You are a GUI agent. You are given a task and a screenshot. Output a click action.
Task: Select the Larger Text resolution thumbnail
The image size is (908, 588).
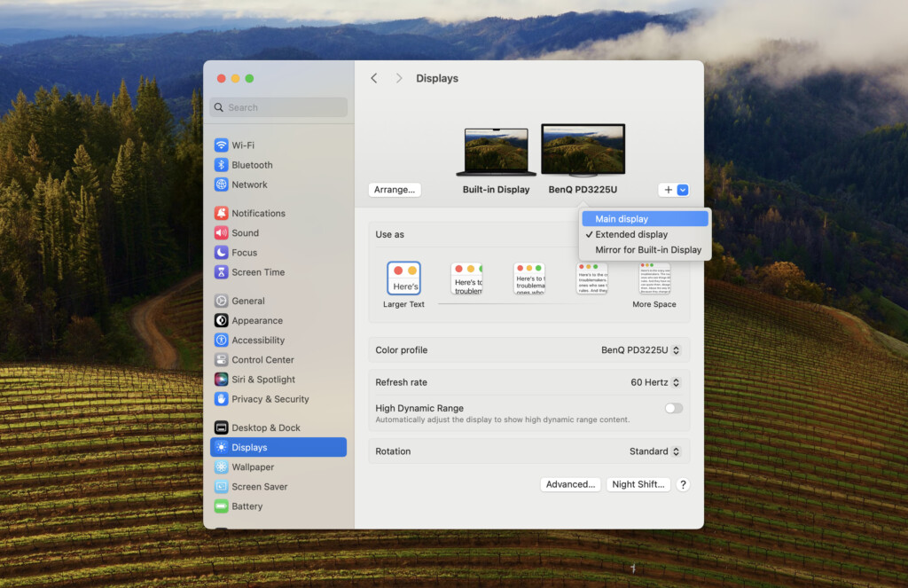pos(403,278)
